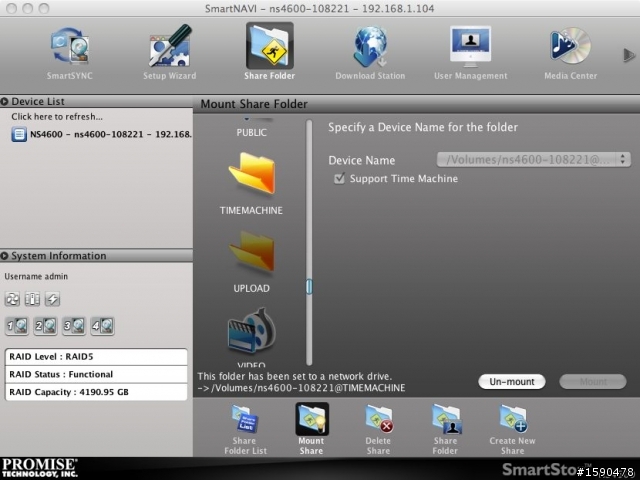Click the Promise Technology logo
This screenshot has height=480, width=640.
(39, 468)
